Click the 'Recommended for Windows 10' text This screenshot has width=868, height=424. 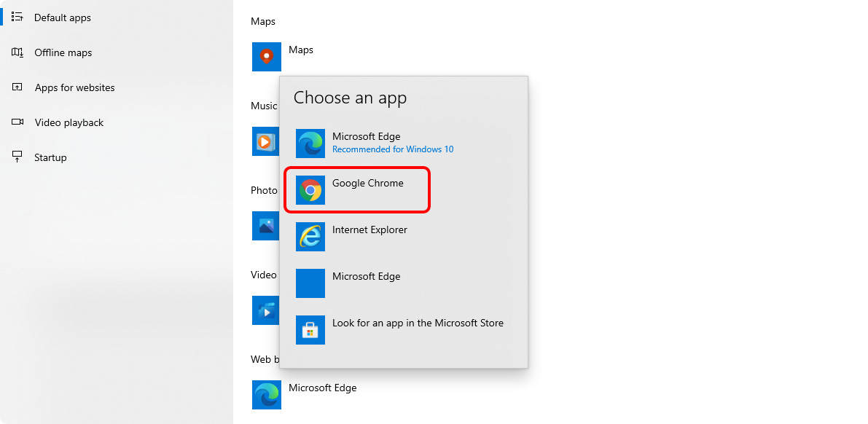click(x=392, y=149)
